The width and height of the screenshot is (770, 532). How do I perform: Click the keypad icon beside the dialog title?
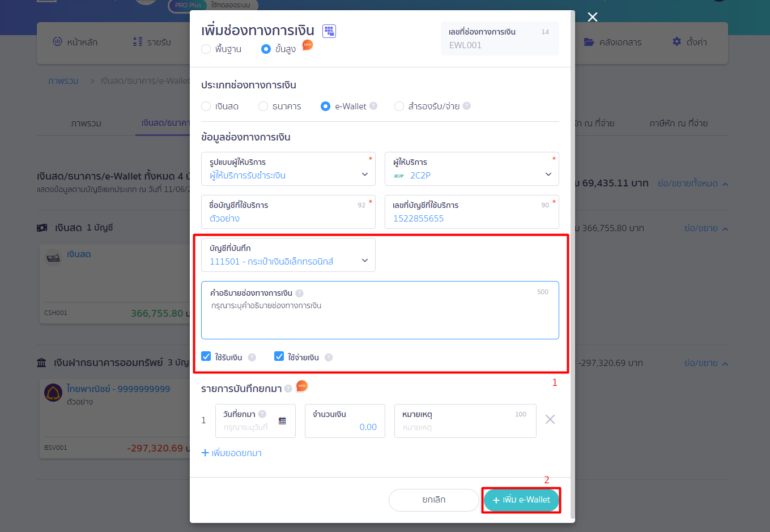[x=329, y=31]
